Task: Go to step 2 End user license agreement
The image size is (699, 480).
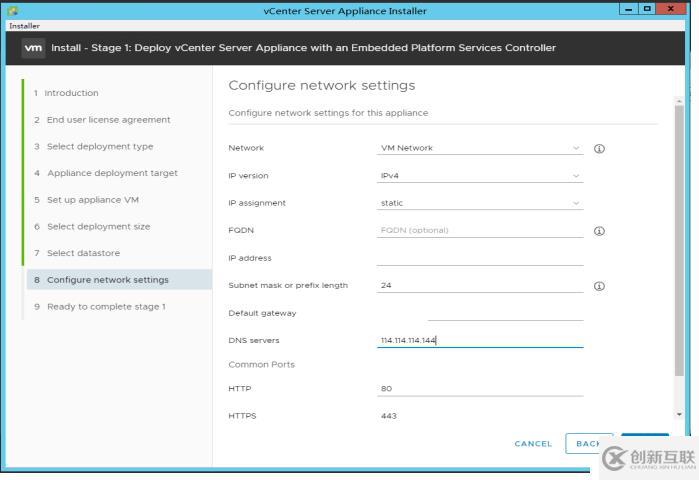Action: (102, 119)
